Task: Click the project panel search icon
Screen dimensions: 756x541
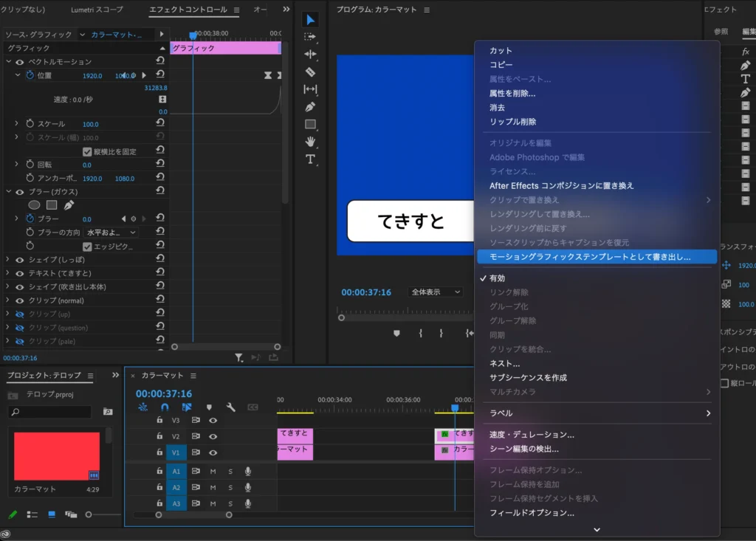Action: (x=108, y=412)
